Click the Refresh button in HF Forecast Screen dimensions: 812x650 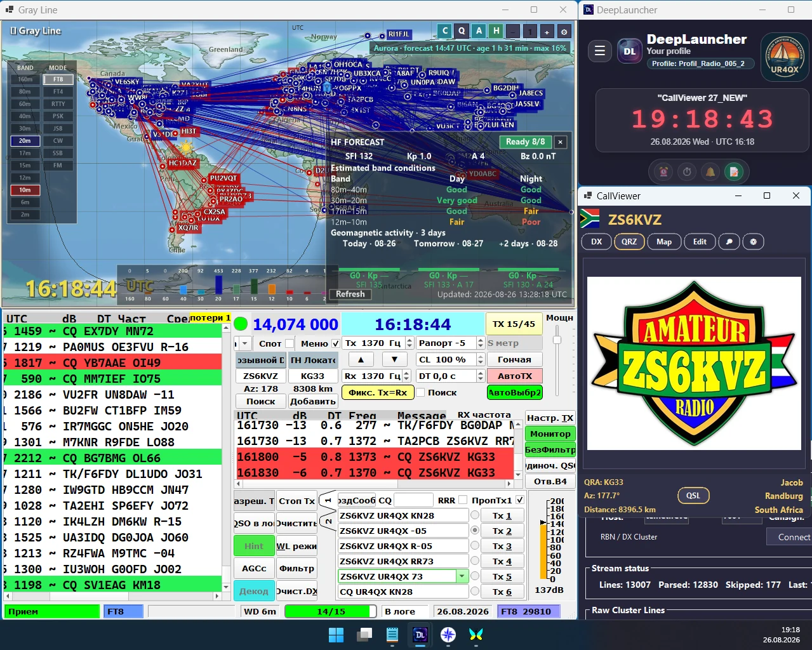(x=350, y=295)
